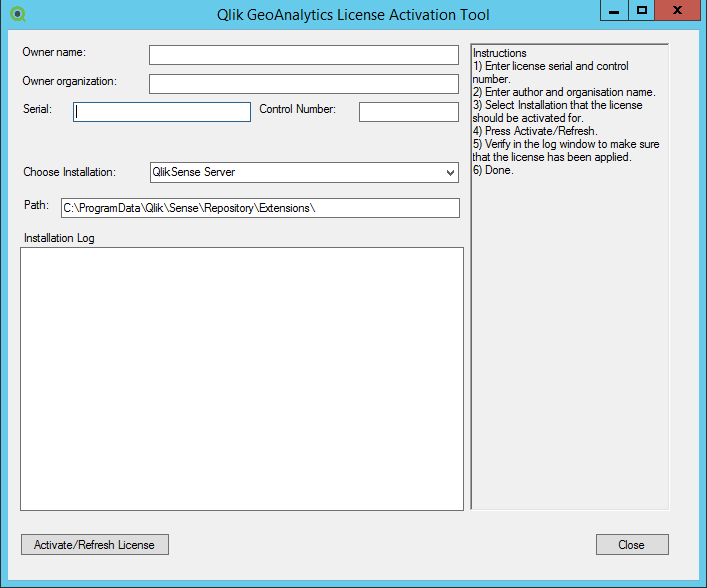Screen dimensions: 707x588
Task: Click the 'Owner organization:' label
Action: pyautogui.click(x=69, y=81)
